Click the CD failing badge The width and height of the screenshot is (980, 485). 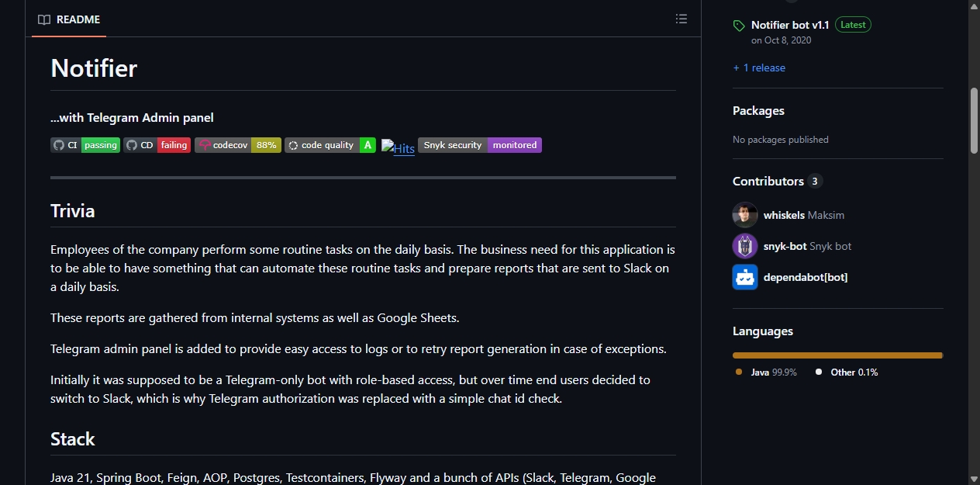(x=157, y=145)
